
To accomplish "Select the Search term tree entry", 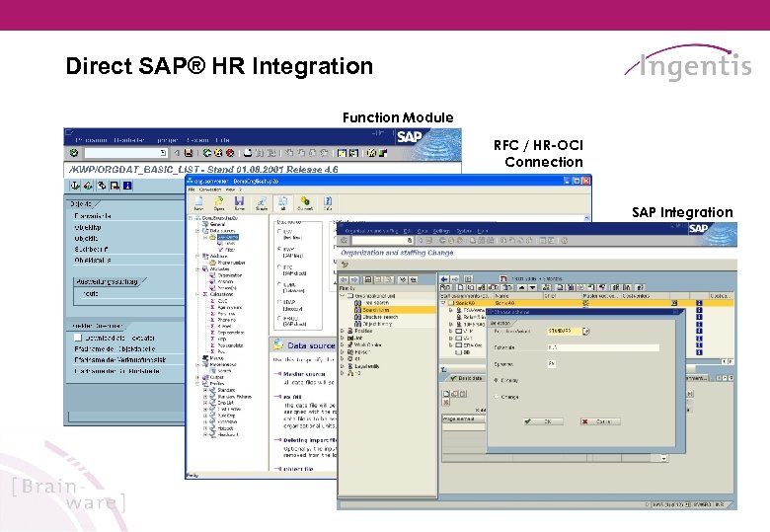I will (x=376, y=310).
